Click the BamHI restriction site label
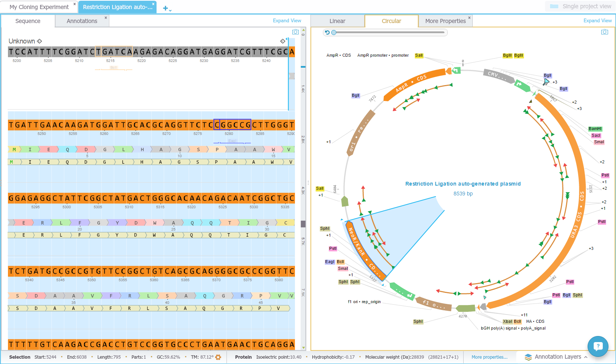The width and height of the screenshot is (616, 364). click(594, 129)
